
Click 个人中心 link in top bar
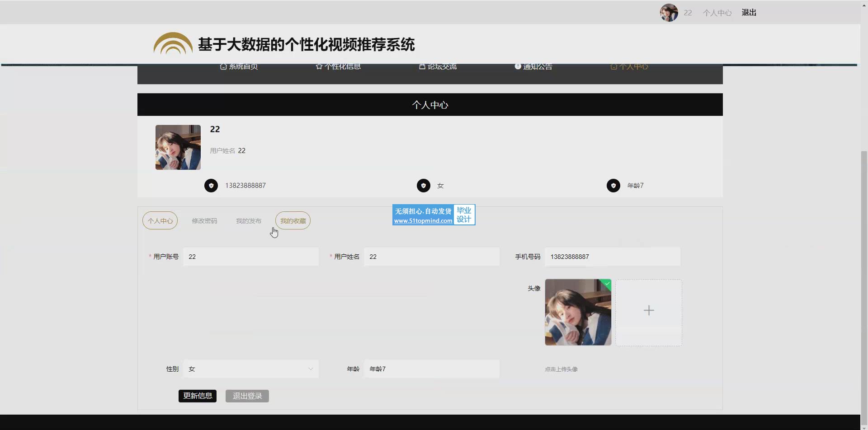[717, 13]
